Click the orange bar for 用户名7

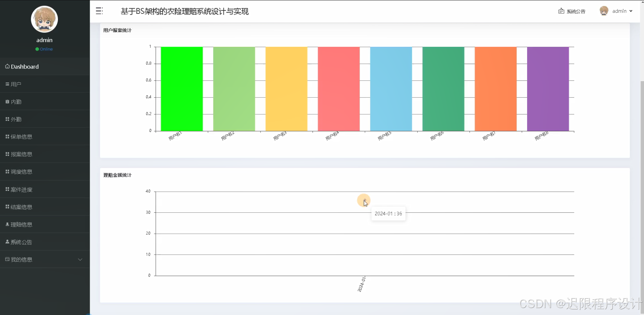496,89
